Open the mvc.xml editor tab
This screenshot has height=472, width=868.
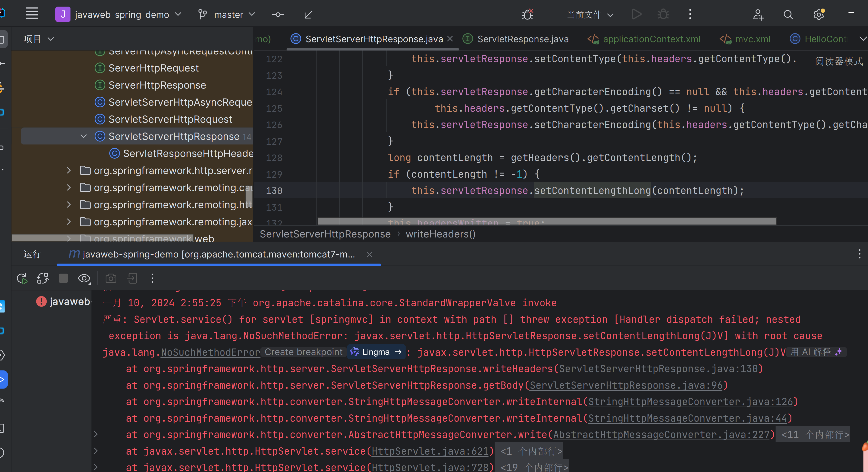click(752, 39)
